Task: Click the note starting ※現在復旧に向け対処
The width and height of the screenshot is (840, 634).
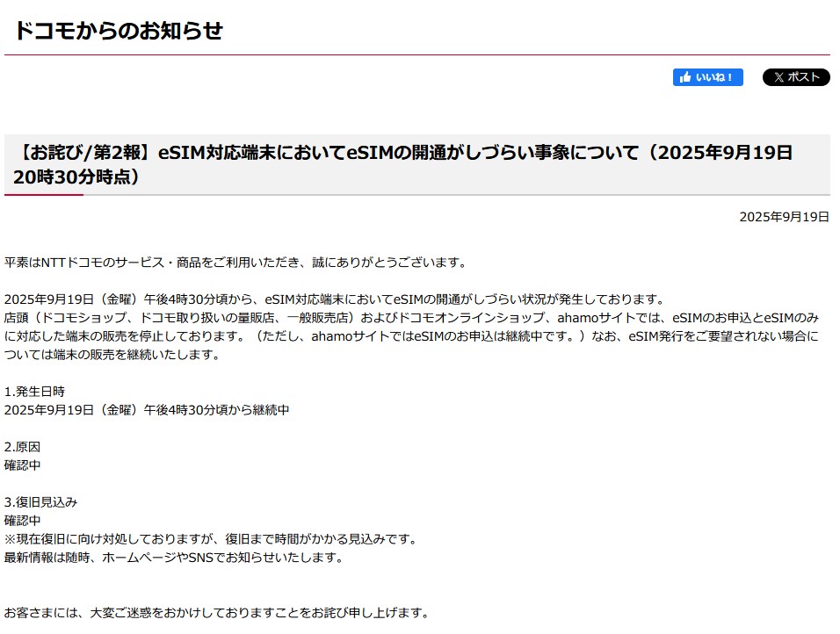Action: (x=212, y=539)
